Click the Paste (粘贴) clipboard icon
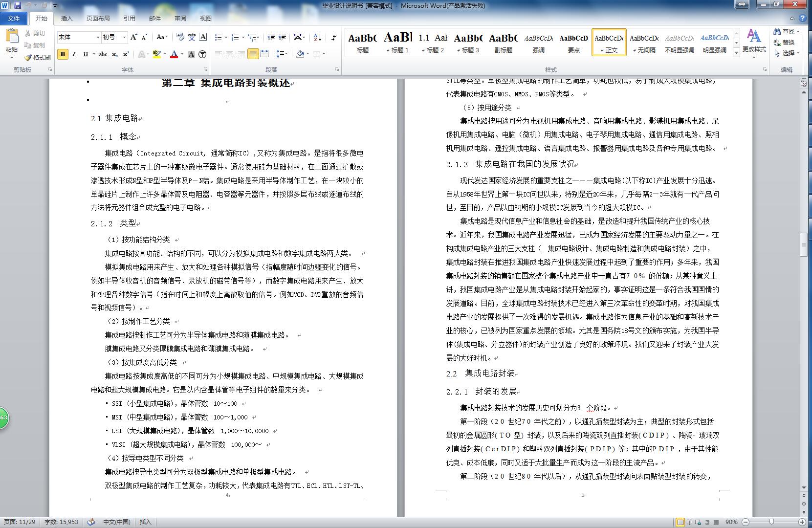812x528 pixels. [x=12, y=36]
